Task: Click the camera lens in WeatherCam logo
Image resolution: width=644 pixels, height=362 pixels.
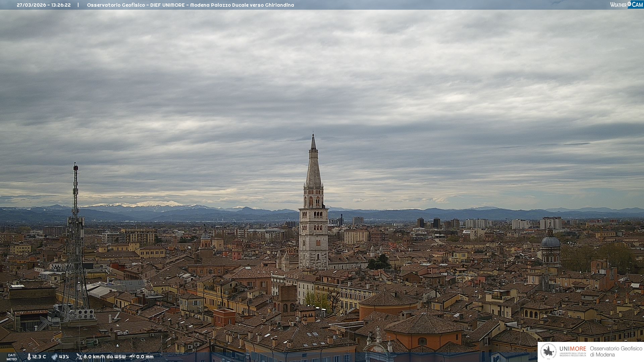Action: [629, 4]
